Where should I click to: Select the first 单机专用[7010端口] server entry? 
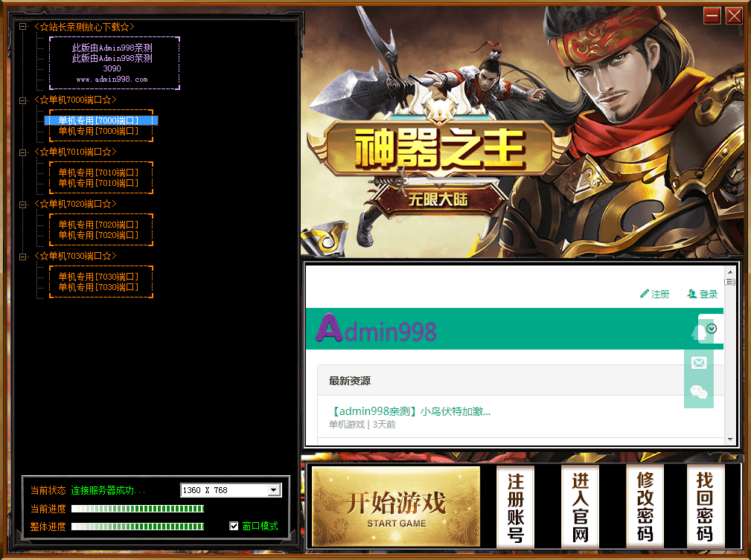pos(98,173)
